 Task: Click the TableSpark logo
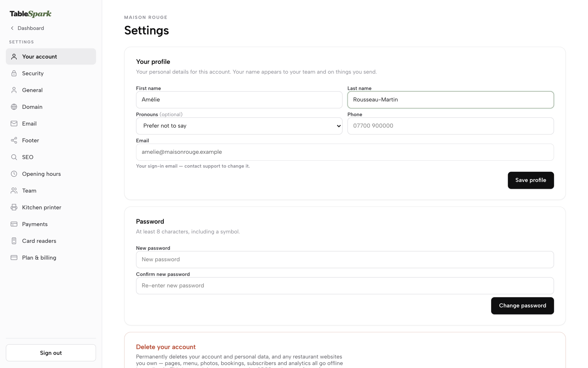point(31,14)
